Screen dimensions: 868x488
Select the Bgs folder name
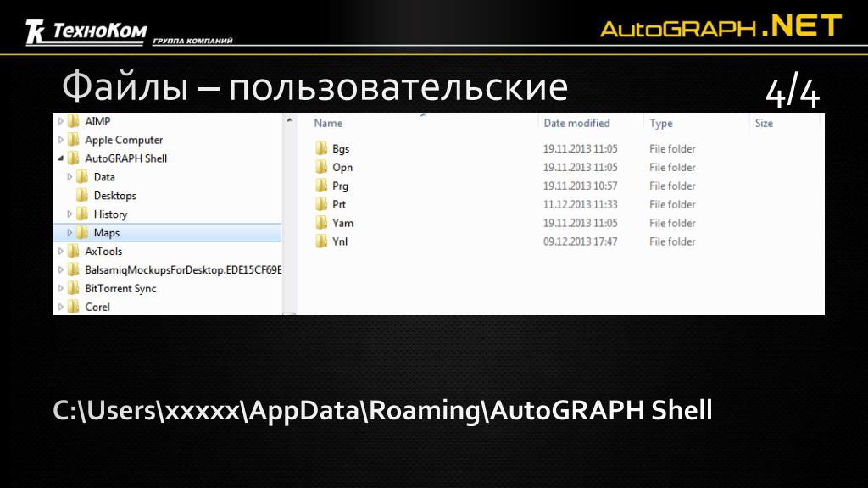341,149
